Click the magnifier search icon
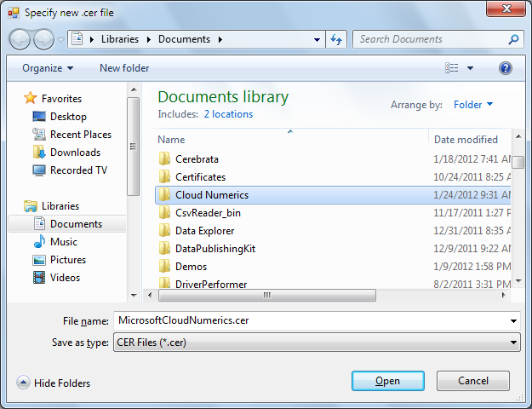 513,39
